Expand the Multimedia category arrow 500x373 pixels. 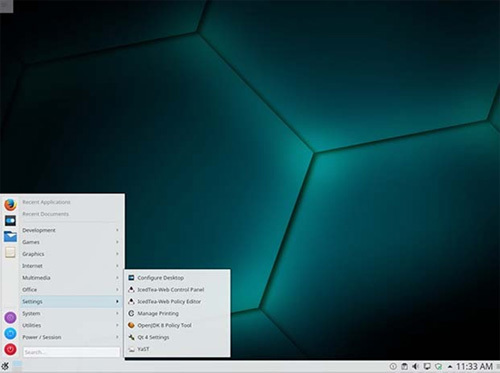click(x=117, y=278)
